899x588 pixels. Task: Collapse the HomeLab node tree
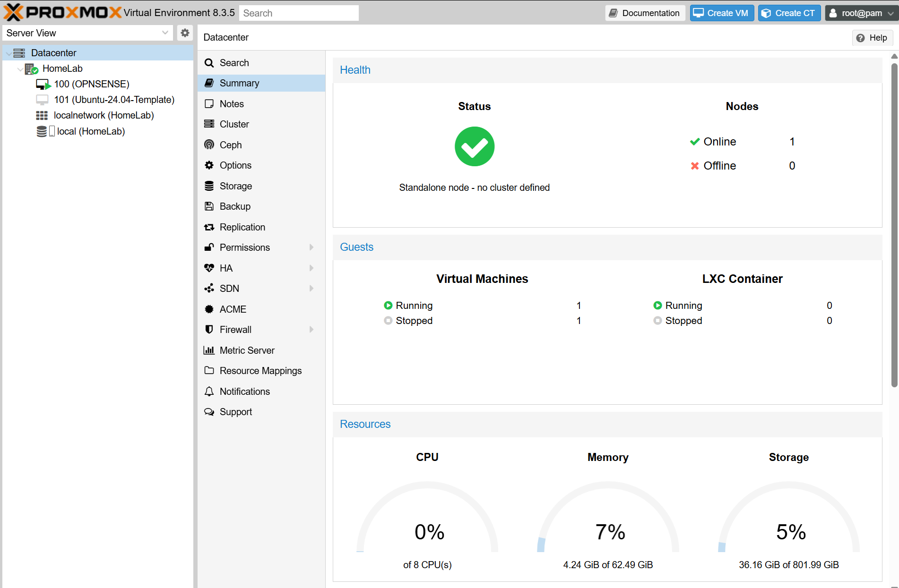(20, 69)
